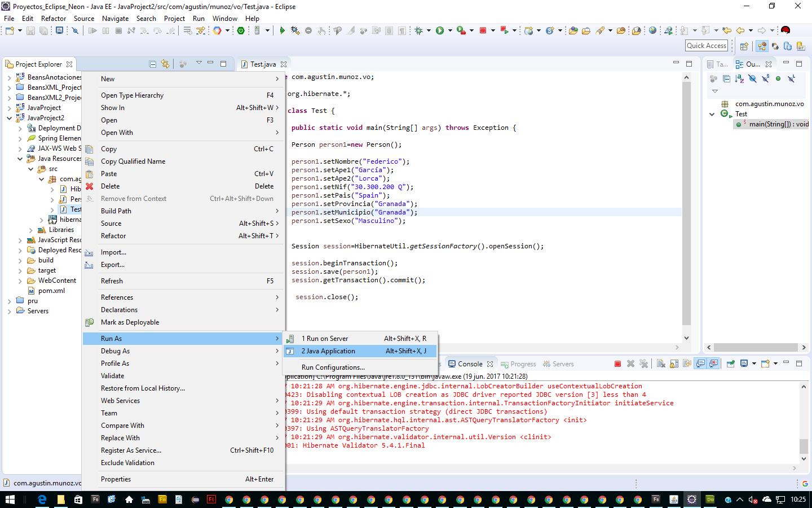Open the Debug toolbar button dropdown arrow

point(429,30)
